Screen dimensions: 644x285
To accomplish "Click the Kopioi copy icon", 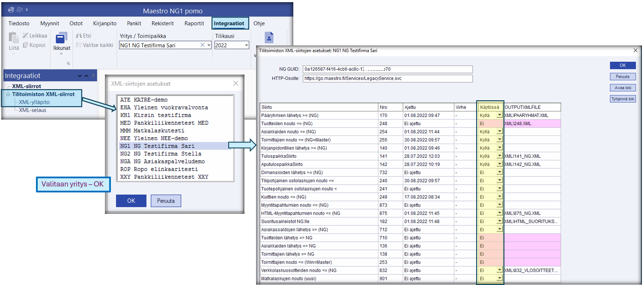I will click(x=25, y=45).
